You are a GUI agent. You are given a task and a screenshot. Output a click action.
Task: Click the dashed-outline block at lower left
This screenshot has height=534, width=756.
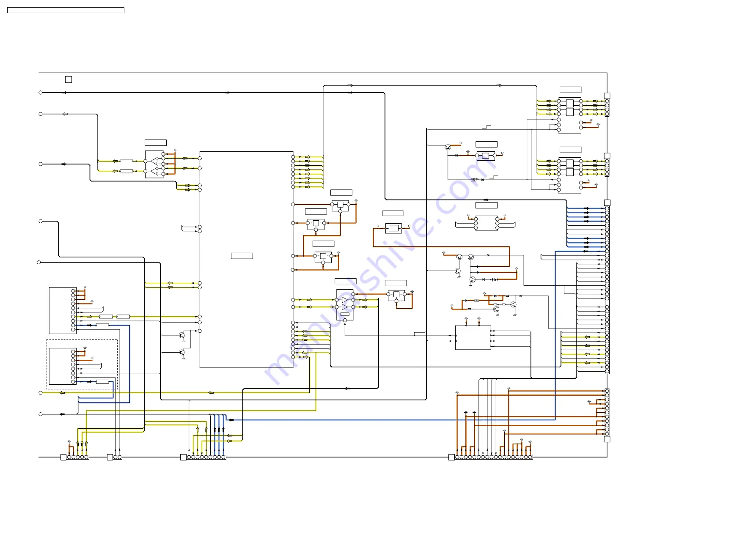[82, 364]
